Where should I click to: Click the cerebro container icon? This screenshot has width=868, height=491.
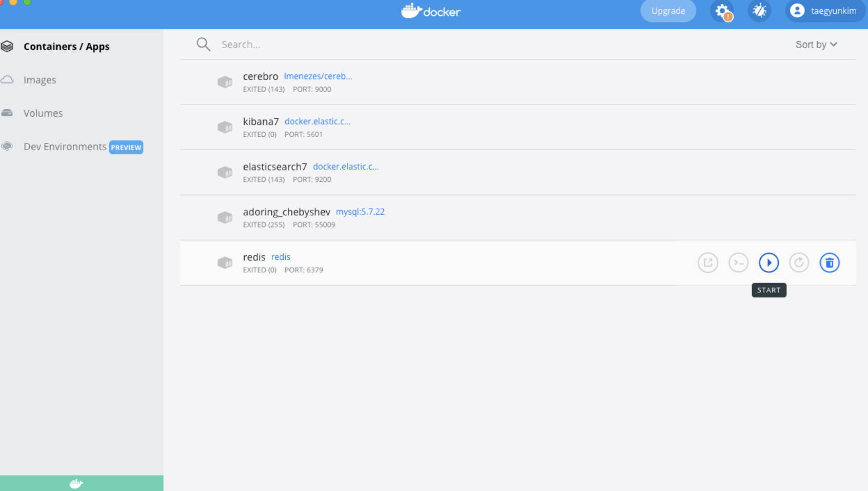(x=225, y=82)
